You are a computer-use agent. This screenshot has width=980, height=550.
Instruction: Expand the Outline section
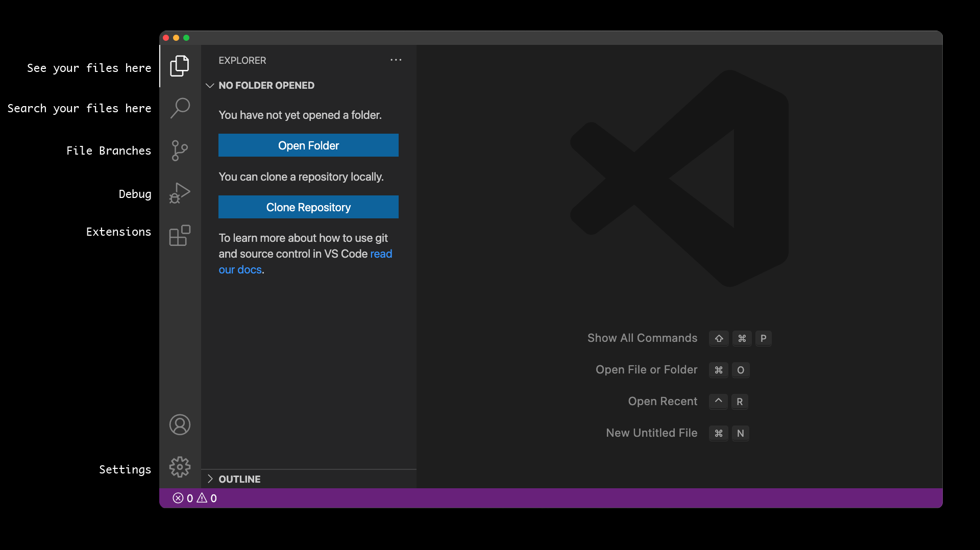(x=210, y=479)
